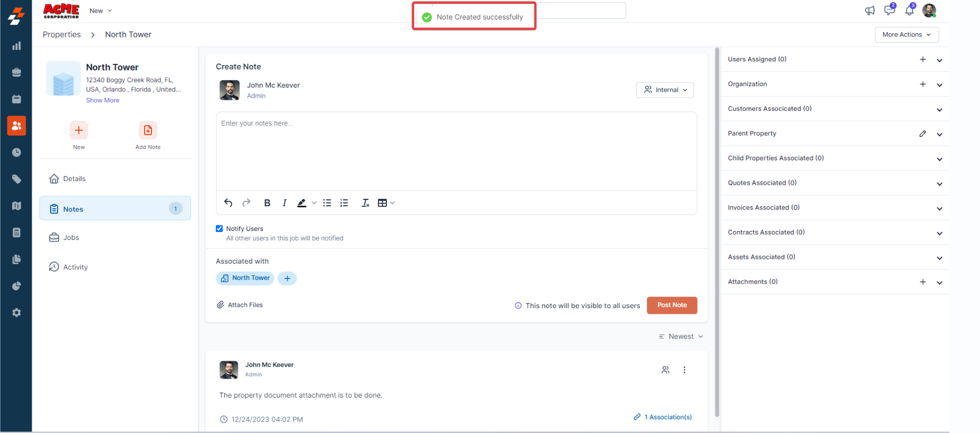Clear text formatting in note editor

click(x=365, y=203)
